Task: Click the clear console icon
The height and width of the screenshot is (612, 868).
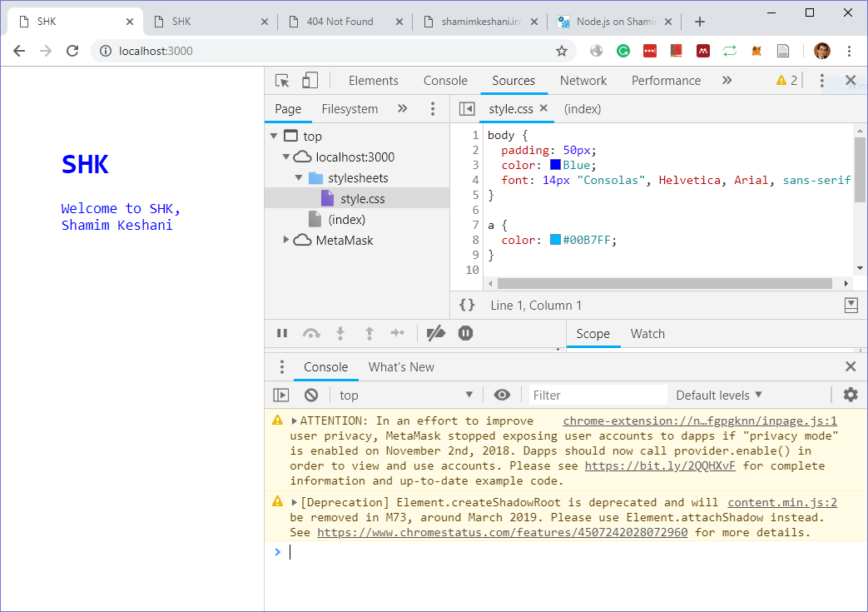Action: click(310, 394)
